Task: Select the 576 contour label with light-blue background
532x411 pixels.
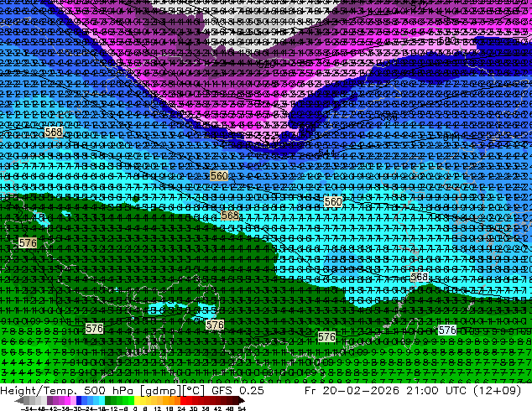Action: pos(447,330)
